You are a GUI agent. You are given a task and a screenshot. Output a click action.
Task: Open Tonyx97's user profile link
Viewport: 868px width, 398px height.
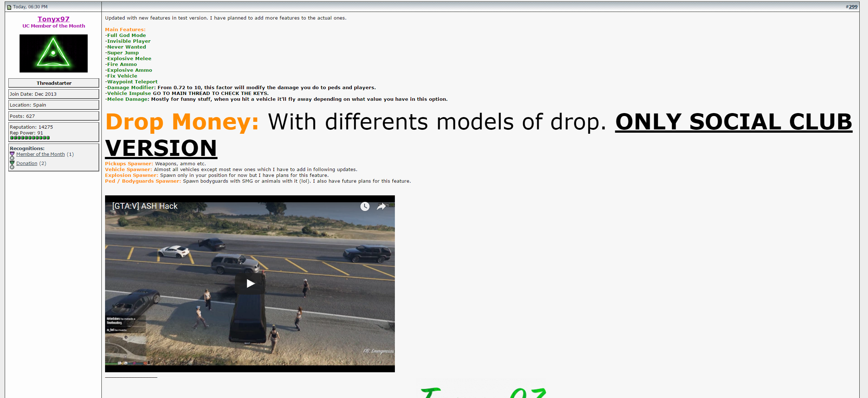tap(54, 19)
